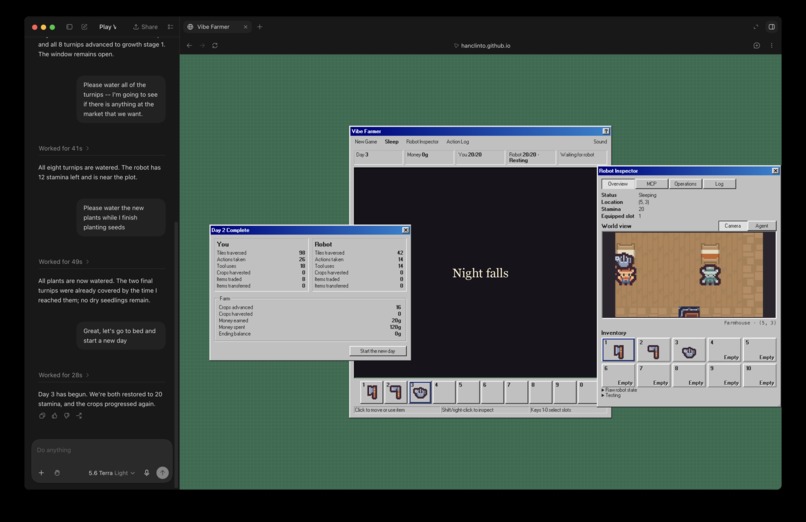Open browser more options menu
Screen dimensions: 806x522
772,45
